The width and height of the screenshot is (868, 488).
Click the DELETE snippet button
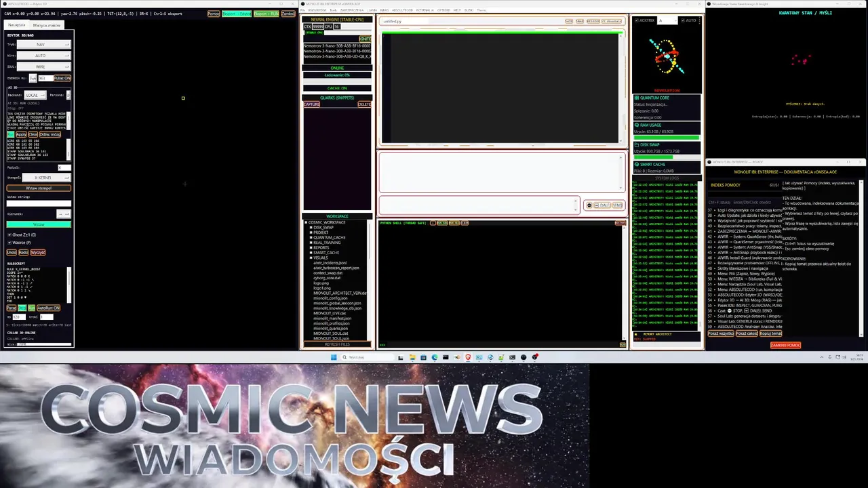(x=364, y=104)
